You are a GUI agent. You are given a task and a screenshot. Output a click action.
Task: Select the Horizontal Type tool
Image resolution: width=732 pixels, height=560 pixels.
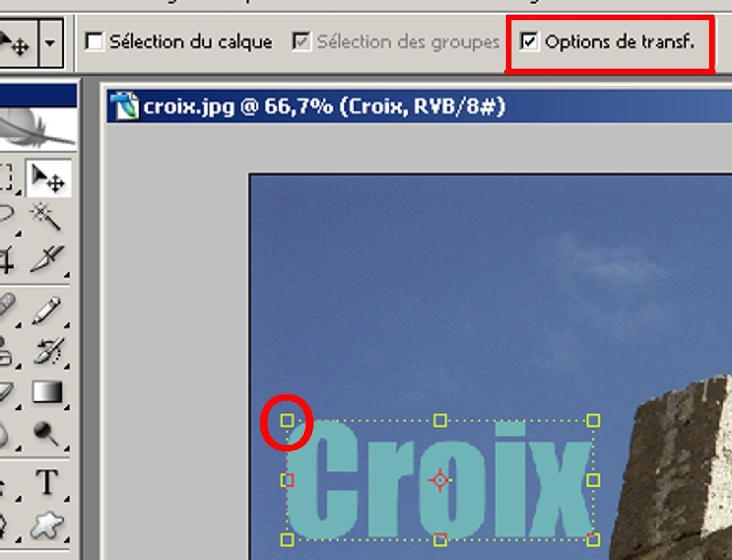pos(48,481)
